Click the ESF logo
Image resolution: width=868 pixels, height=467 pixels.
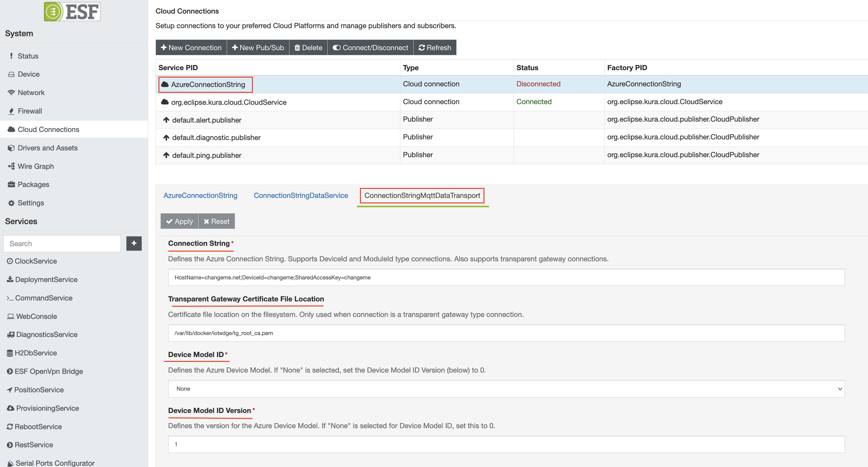[72, 11]
